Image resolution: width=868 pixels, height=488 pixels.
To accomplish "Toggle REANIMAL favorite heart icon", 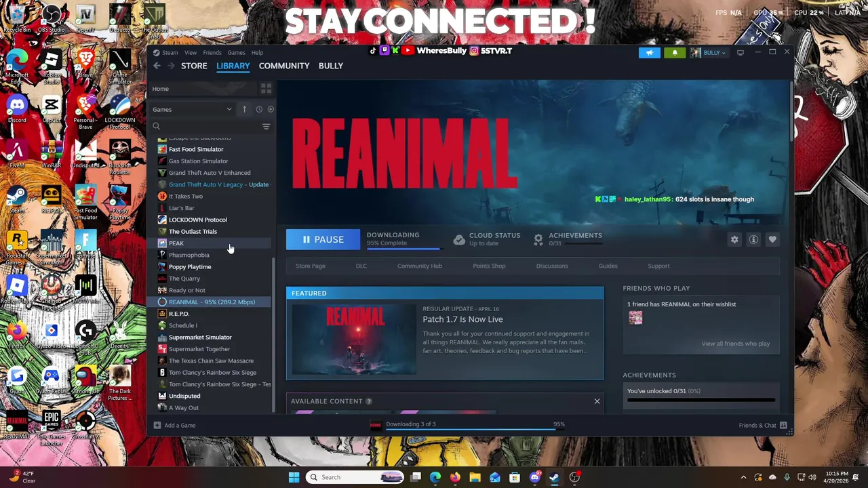I will (x=772, y=239).
